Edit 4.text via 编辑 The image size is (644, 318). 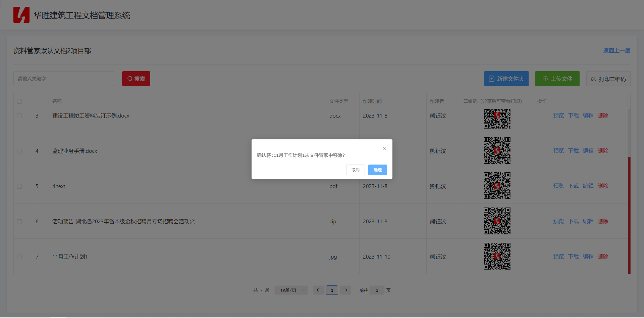588,186
